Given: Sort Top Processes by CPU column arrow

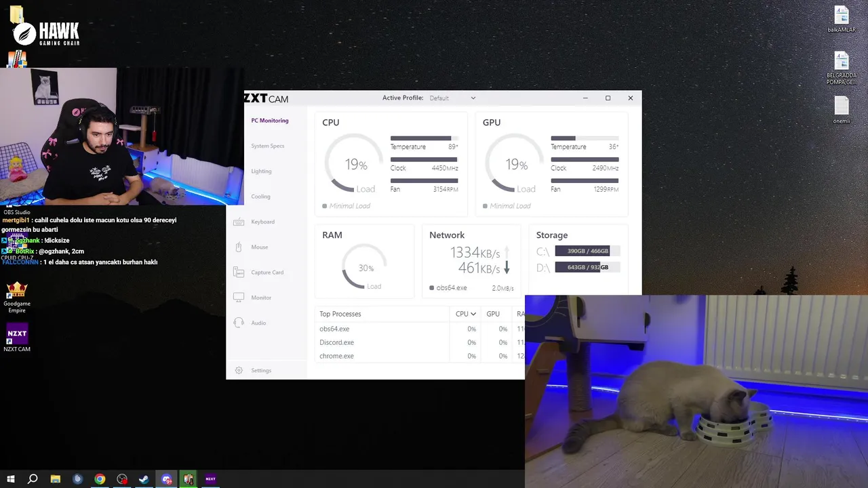Looking at the screenshot, I should pyautogui.click(x=473, y=314).
